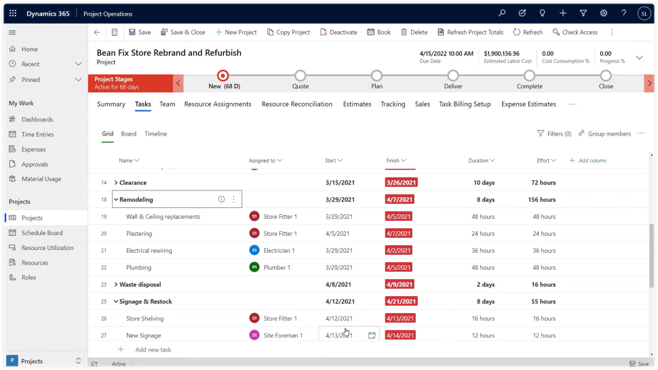The height and width of the screenshot is (370, 658).
Task: Expand the Waste disposal task group
Action: click(116, 284)
